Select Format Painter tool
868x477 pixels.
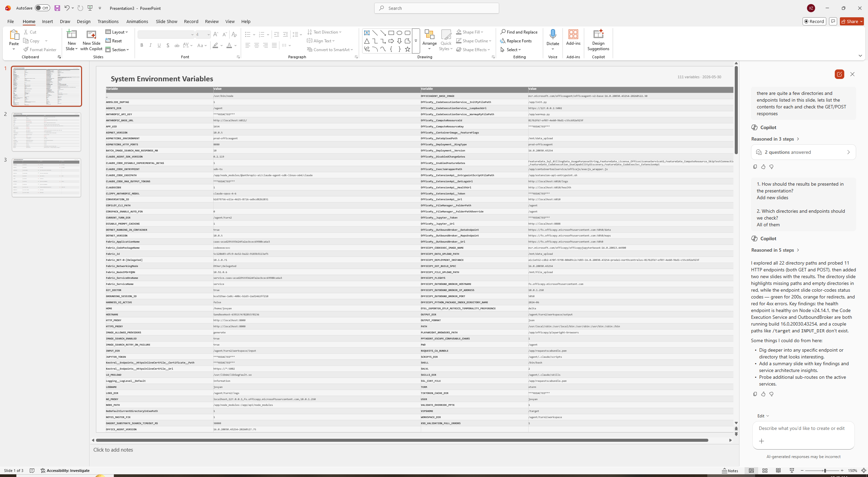40,49
